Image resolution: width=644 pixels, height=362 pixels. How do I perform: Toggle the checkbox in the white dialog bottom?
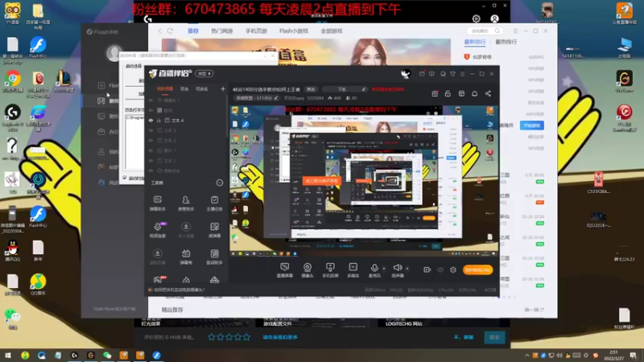coord(125,178)
